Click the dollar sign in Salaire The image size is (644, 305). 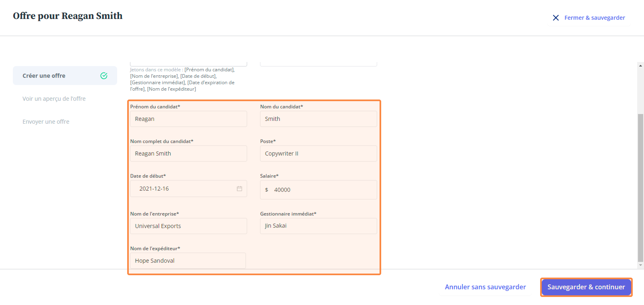tap(266, 190)
